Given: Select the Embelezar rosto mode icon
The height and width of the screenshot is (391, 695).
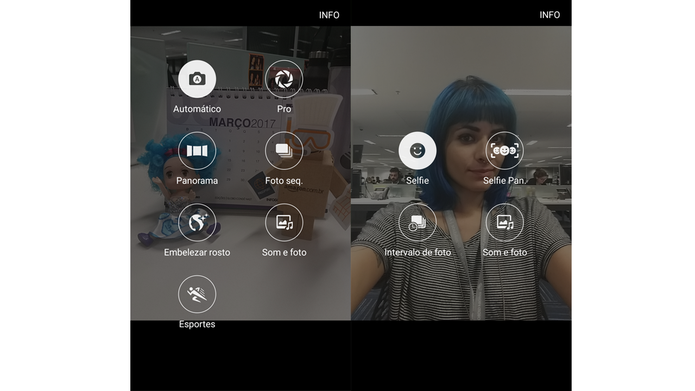Looking at the screenshot, I should coord(197,223).
